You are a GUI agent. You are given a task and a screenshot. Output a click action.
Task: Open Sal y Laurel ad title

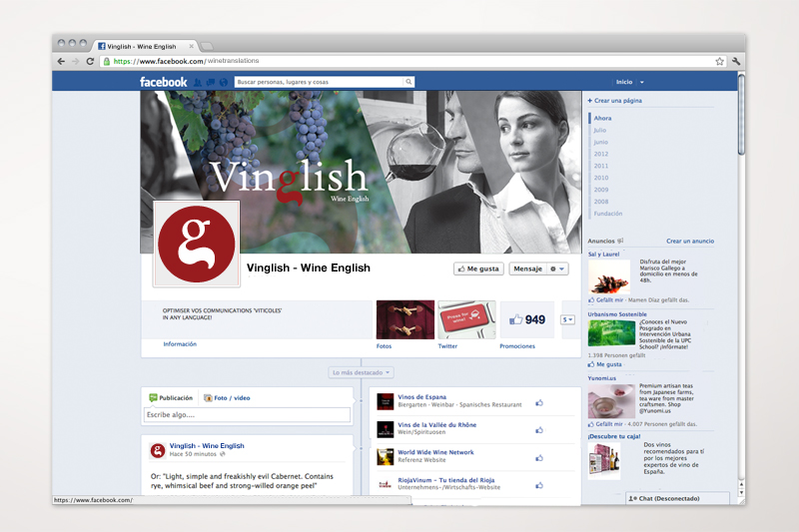(x=604, y=255)
